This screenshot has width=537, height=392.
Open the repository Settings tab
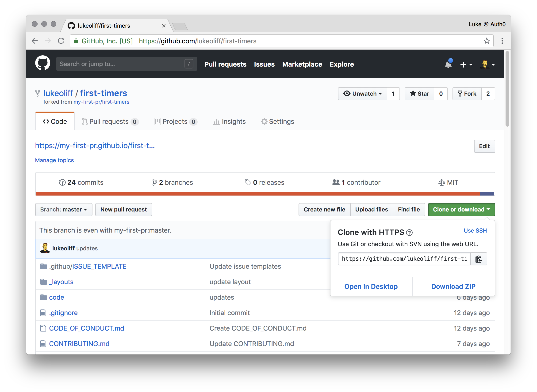pyautogui.click(x=277, y=121)
